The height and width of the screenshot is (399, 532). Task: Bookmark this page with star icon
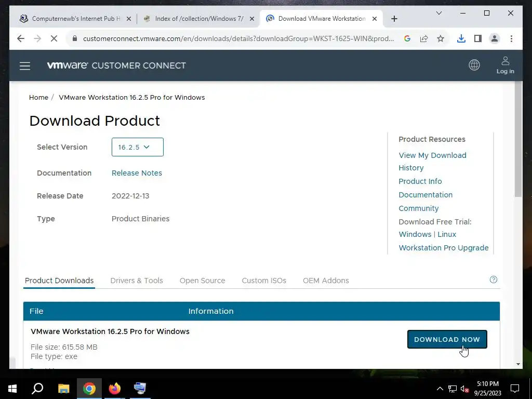[441, 38]
